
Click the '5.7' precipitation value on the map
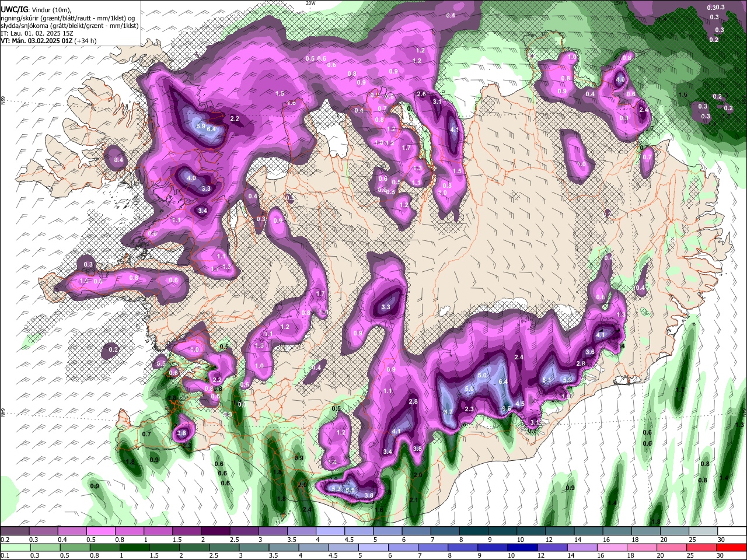click(448, 412)
